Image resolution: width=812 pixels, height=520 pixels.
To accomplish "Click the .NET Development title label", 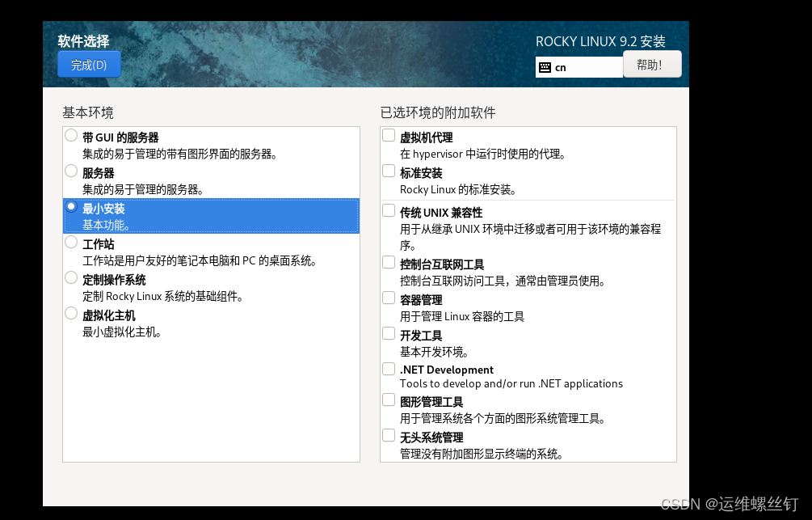I will (446, 370).
